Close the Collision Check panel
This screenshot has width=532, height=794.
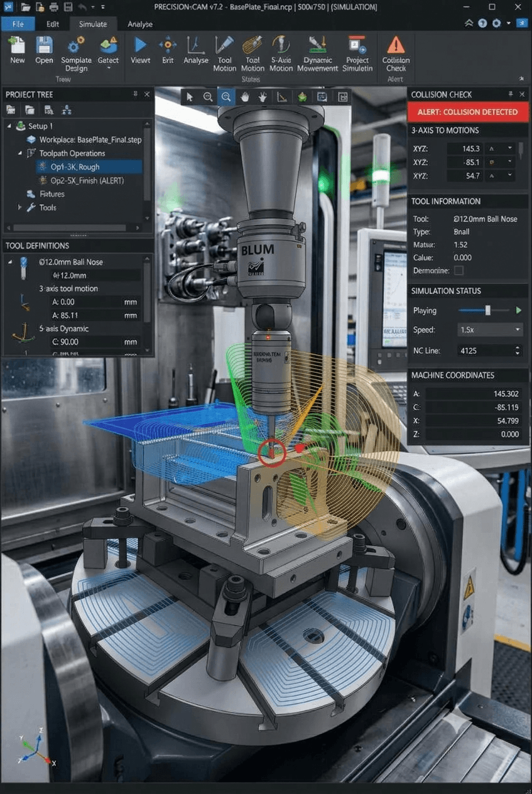[x=523, y=94]
